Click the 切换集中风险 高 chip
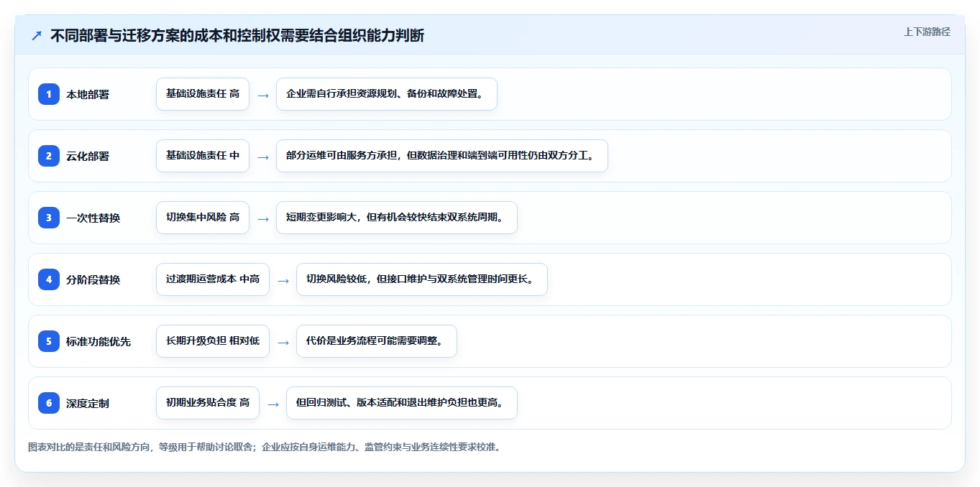This screenshot has width=980, height=487. pyautogui.click(x=203, y=218)
